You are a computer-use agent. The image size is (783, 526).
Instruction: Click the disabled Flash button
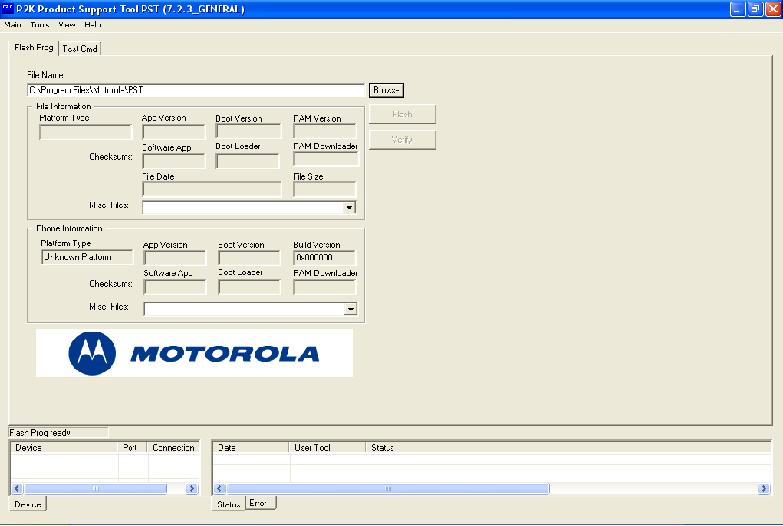click(x=402, y=114)
